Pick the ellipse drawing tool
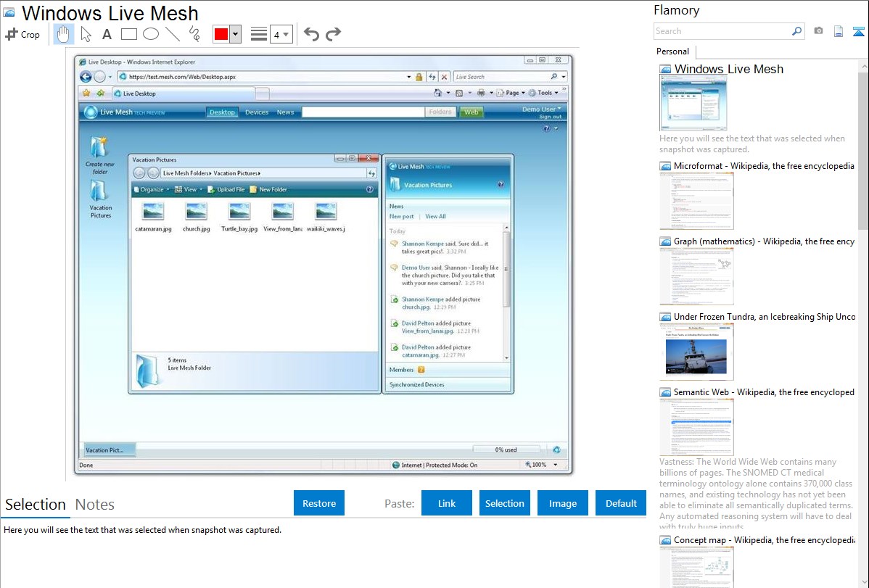The height and width of the screenshot is (588, 869). point(151,34)
